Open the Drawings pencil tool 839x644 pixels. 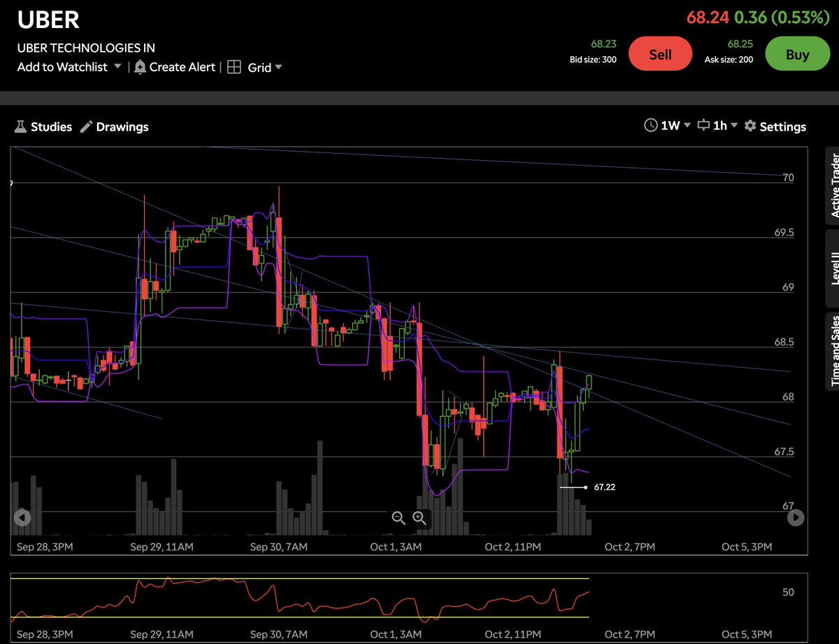coord(86,127)
